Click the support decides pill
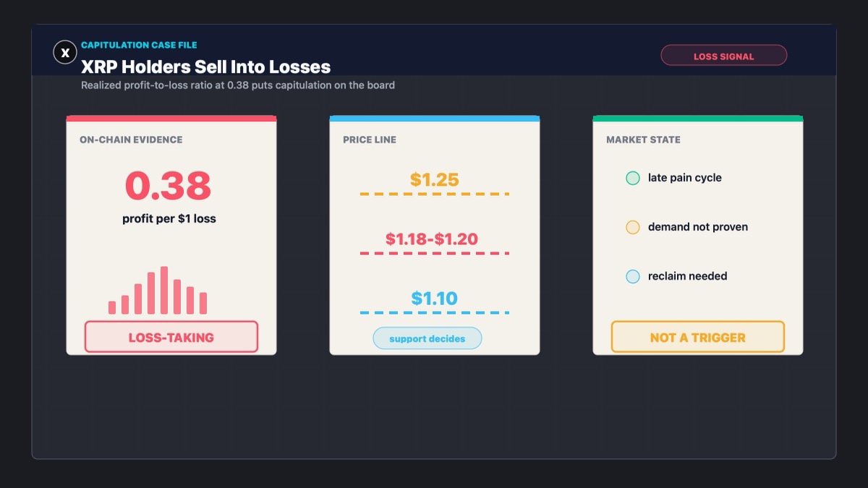This screenshot has height=488, width=868. tap(427, 338)
